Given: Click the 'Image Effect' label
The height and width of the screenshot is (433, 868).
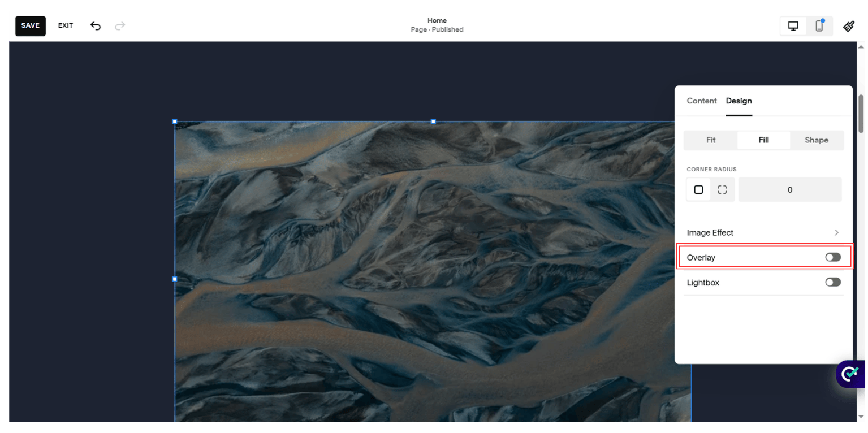Looking at the screenshot, I should click(x=710, y=232).
